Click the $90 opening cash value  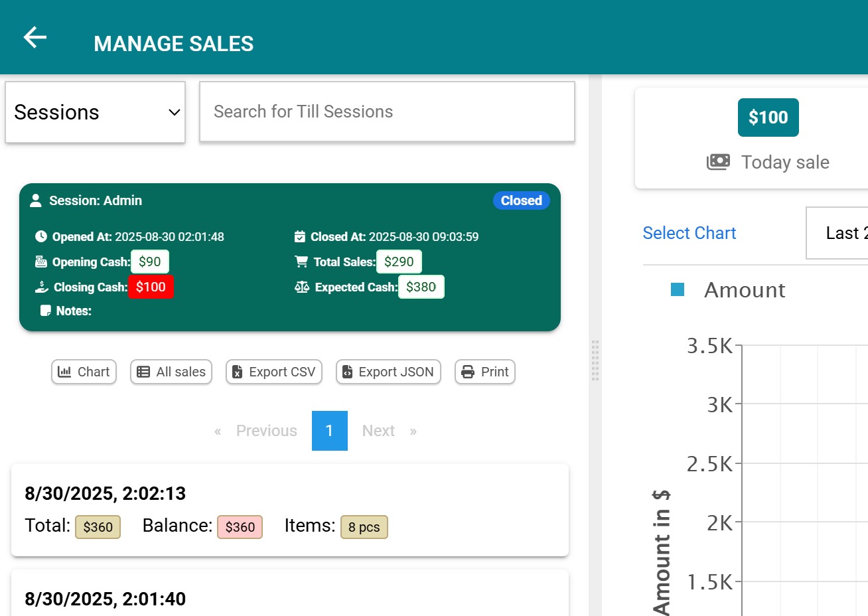[150, 262]
